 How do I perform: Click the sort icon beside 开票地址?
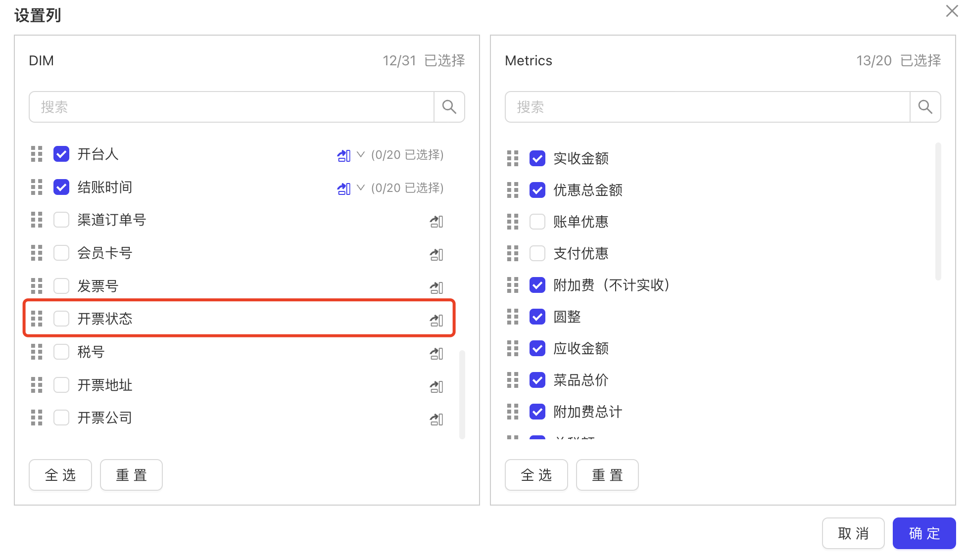(436, 386)
